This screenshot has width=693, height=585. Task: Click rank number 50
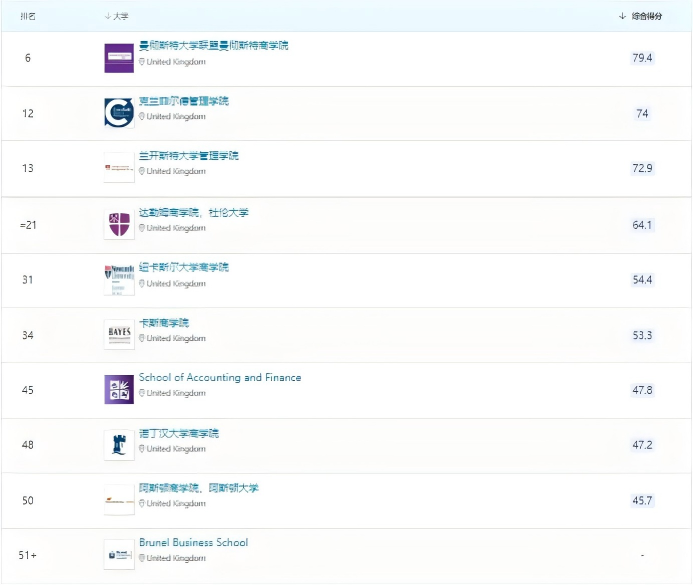pos(28,501)
